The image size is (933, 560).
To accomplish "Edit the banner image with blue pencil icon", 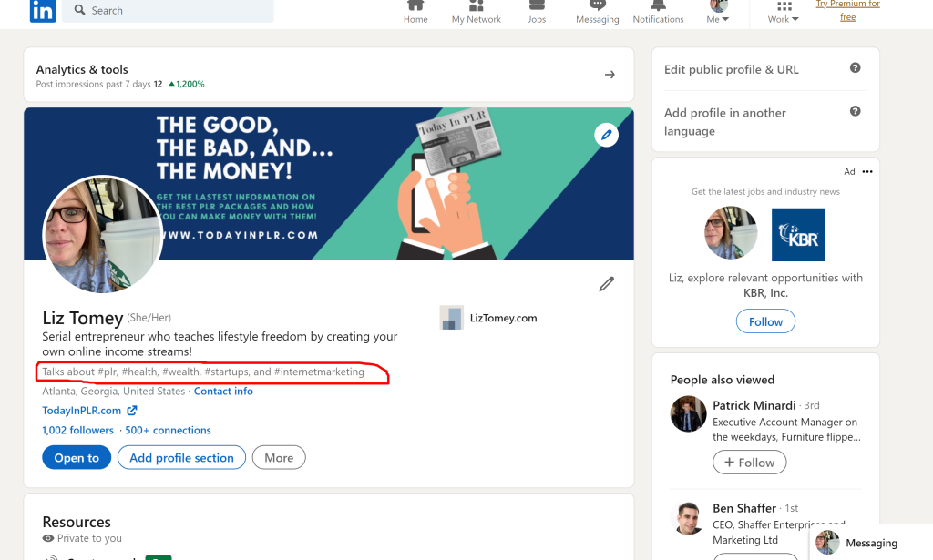I will (x=606, y=135).
